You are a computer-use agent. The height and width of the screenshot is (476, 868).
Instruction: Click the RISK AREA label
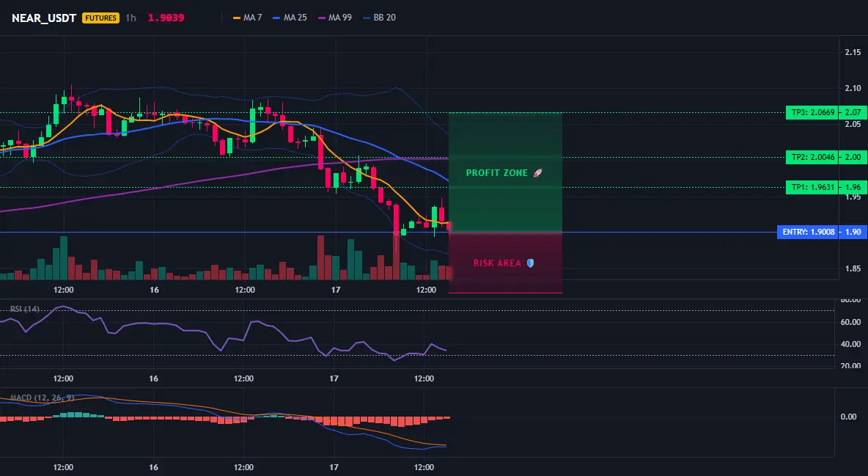[497, 263]
